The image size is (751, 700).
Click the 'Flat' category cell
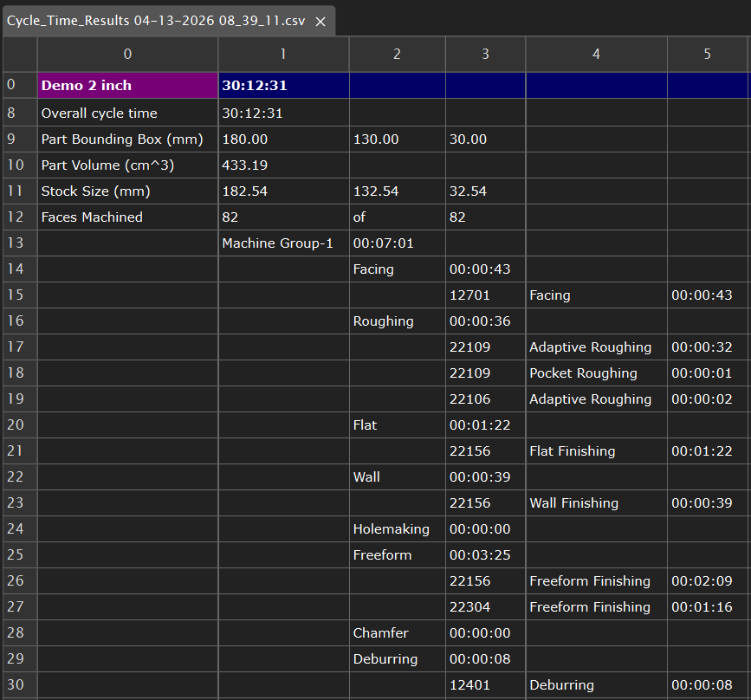[397, 425]
